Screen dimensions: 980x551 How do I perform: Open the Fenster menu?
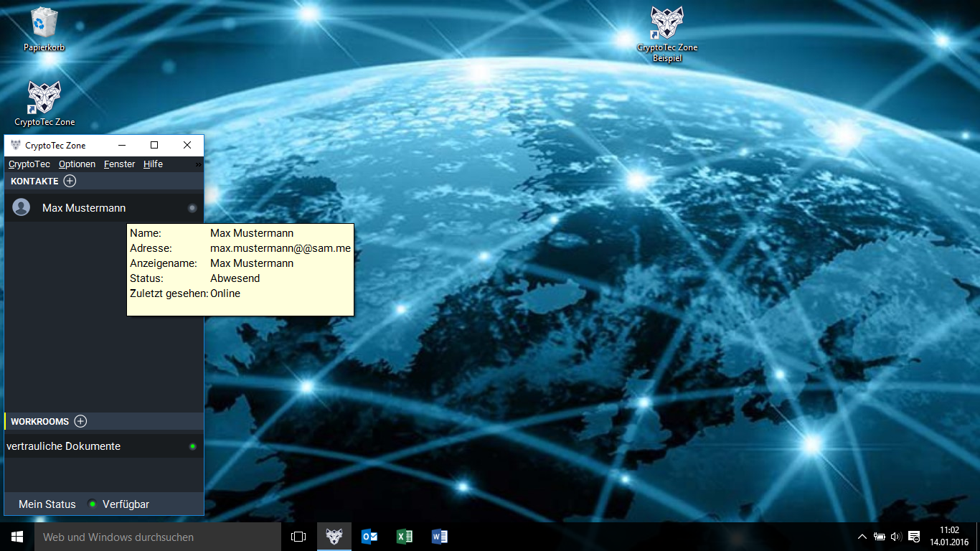(119, 164)
